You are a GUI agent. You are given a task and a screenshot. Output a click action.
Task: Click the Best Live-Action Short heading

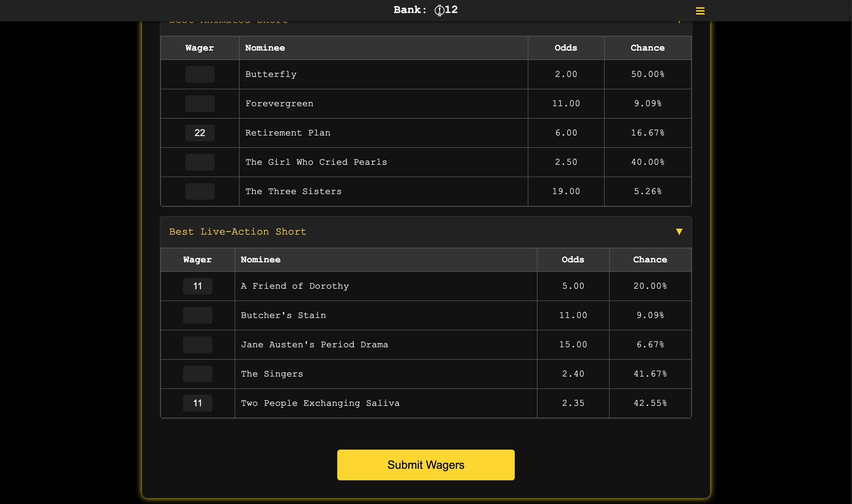click(x=237, y=232)
